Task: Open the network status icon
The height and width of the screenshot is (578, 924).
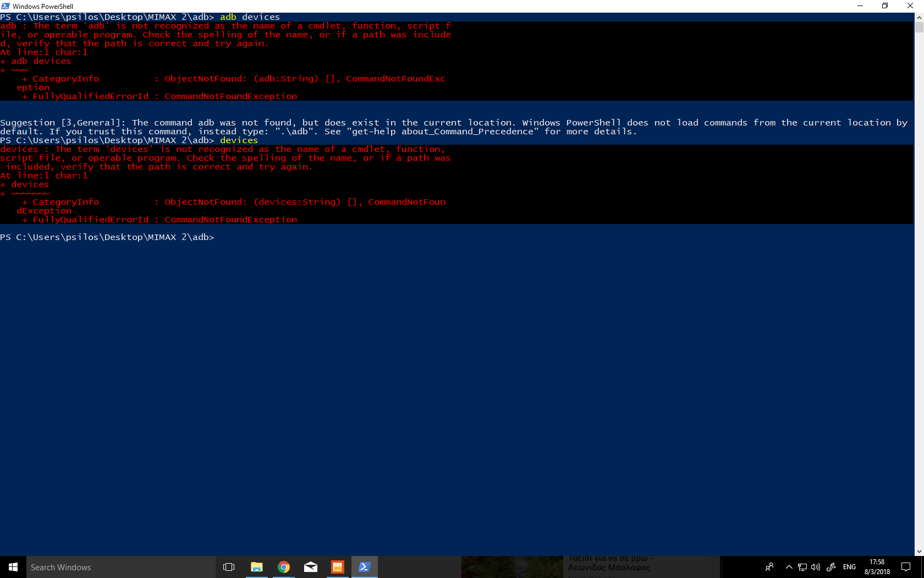Action: 802,567
